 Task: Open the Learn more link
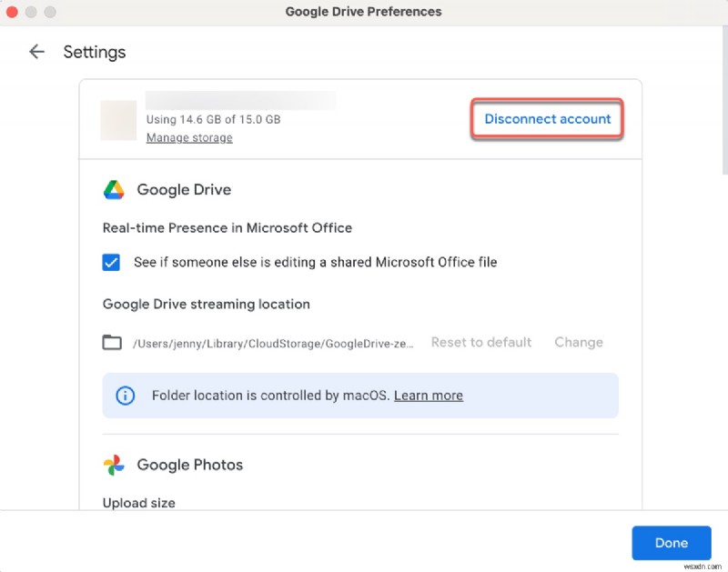(x=429, y=396)
